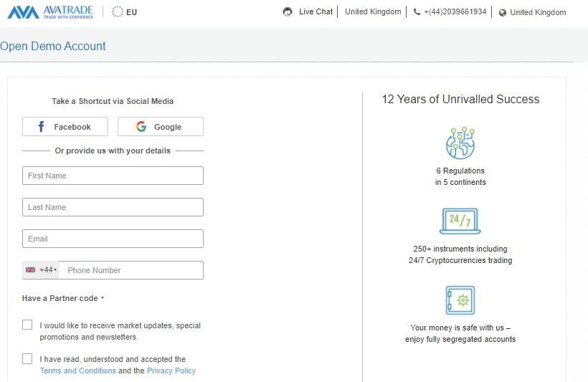Open the +44 country code dropdown
This screenshot has width=588, height=382.
[41, 270]
